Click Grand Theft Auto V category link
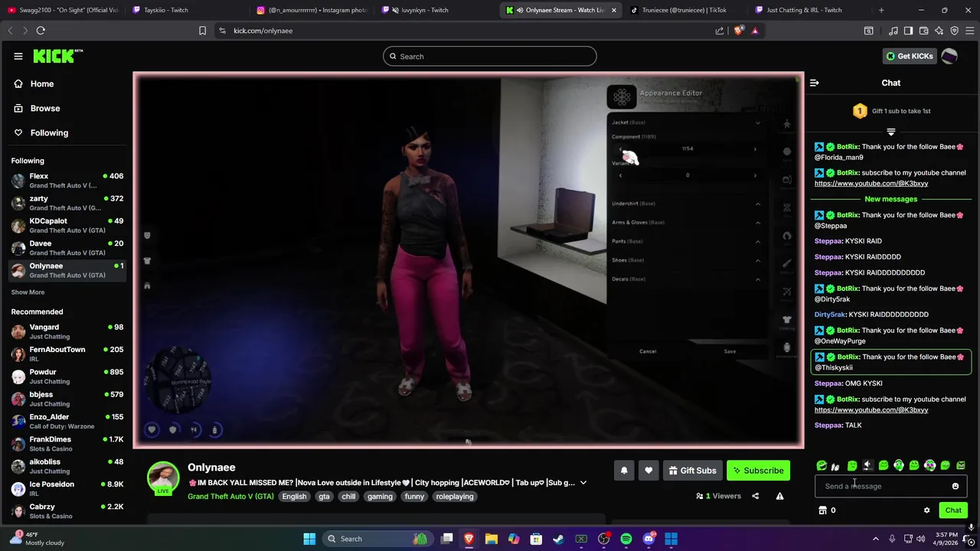Image resolution: width=980 pixels, height=551 pixels. point(230,497)
